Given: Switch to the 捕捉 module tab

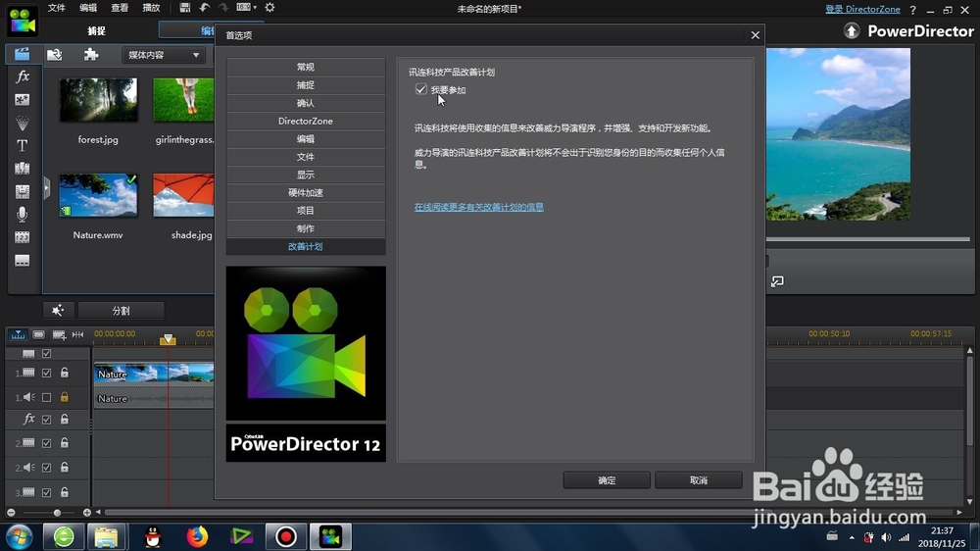Looking at the screenshot, I should [96, 30].
